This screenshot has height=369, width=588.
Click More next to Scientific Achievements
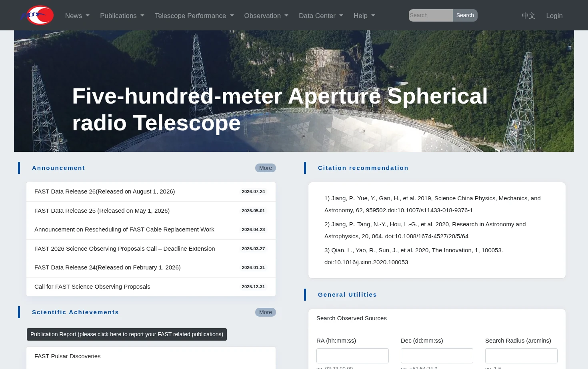point(266,312)
